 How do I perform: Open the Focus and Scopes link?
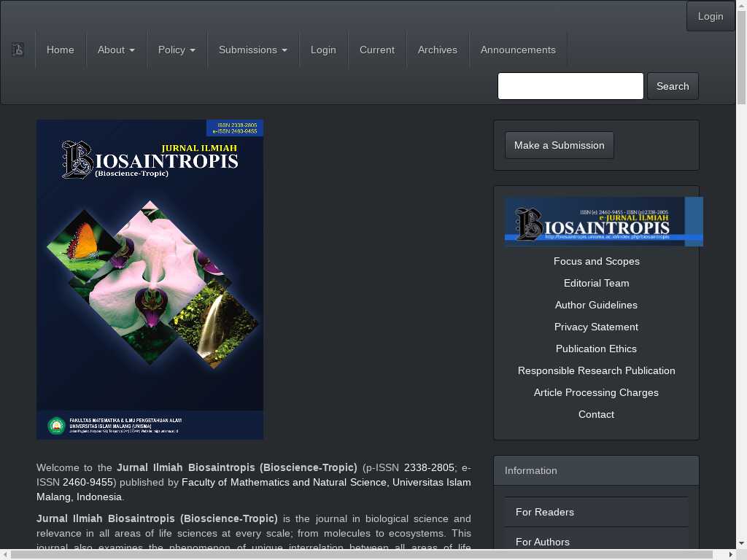[x=597, y=261]
